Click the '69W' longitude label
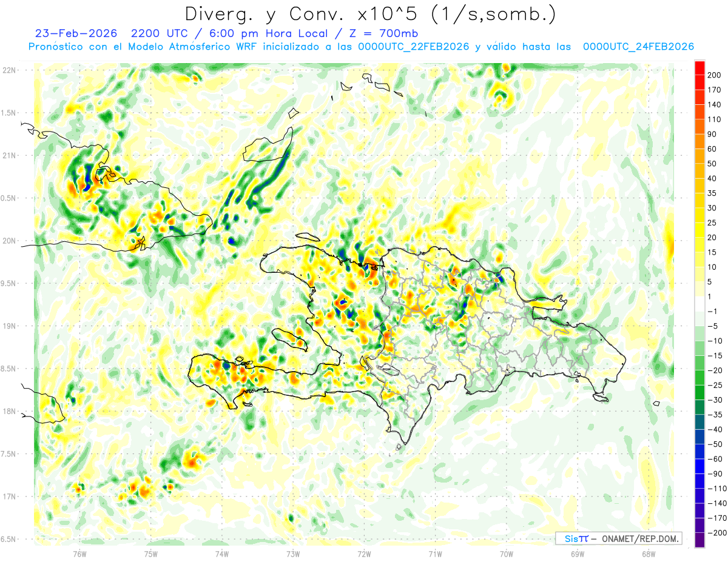Screen dimensions: 728x562 pyautogui.click(x=578, y=554)
